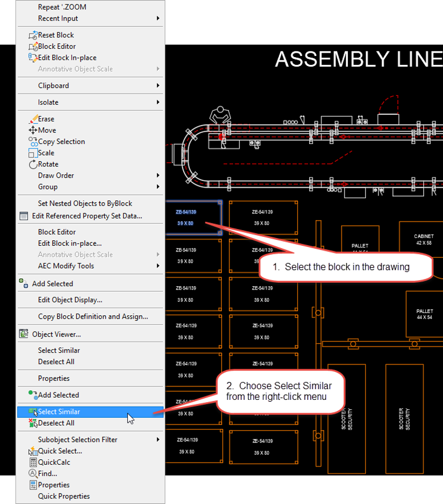The width and height of the screenshot is (443, 504).
Task: Click the PALLET 44 X 54 block
Action: tap(425, 314)
